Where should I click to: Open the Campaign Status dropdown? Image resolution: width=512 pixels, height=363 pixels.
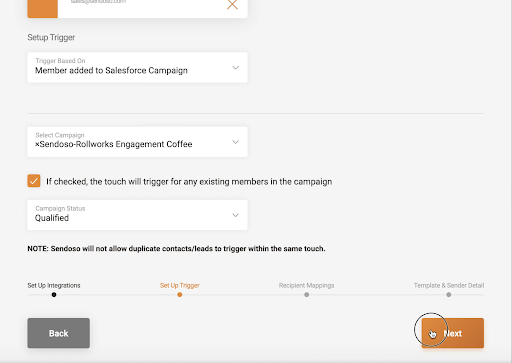tap(137, 215)
